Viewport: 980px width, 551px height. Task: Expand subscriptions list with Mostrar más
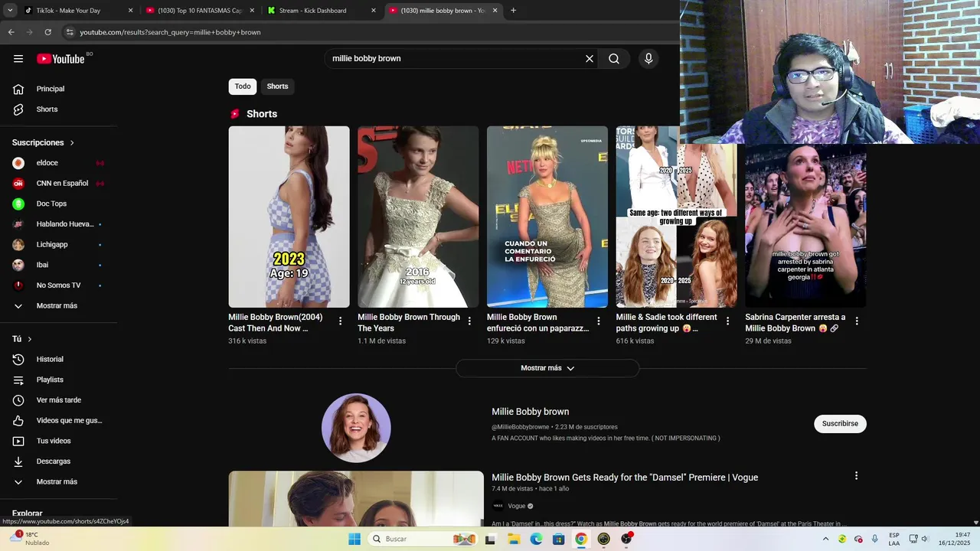pyautogui.click(x=58, y=306)
